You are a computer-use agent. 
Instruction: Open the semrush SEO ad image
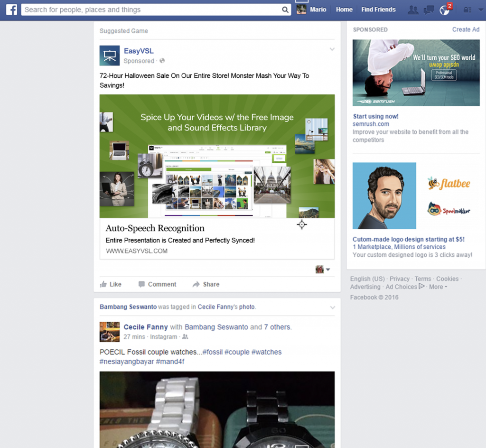(416, 73)
